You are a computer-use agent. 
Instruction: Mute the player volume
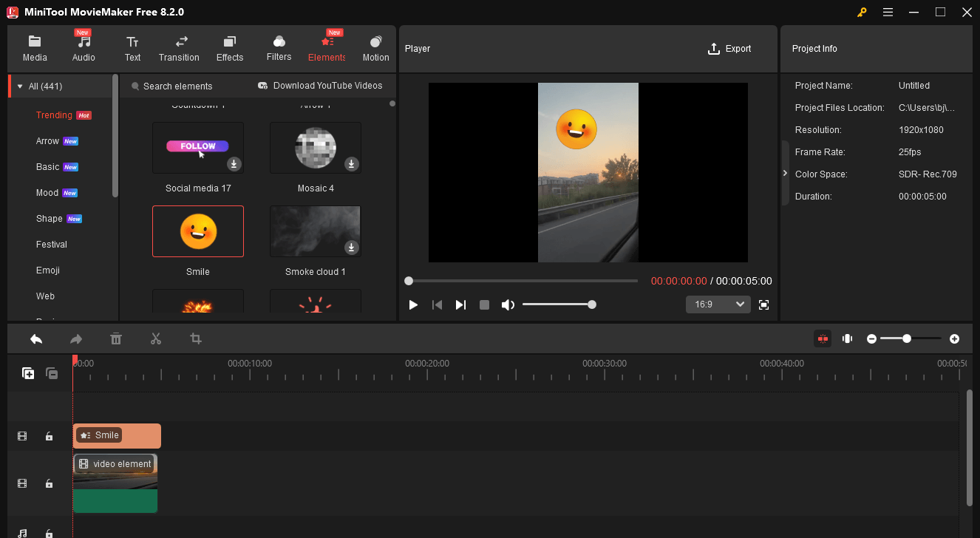(x=508, y=304)
